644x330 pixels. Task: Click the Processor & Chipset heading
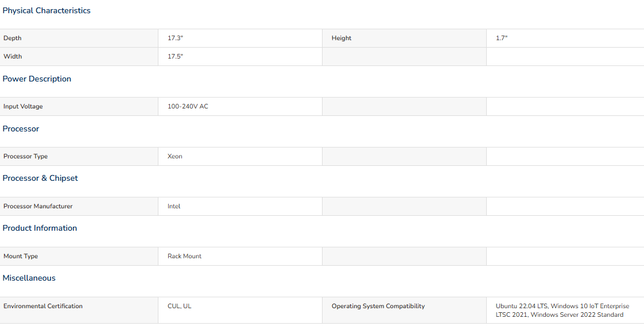40,178
